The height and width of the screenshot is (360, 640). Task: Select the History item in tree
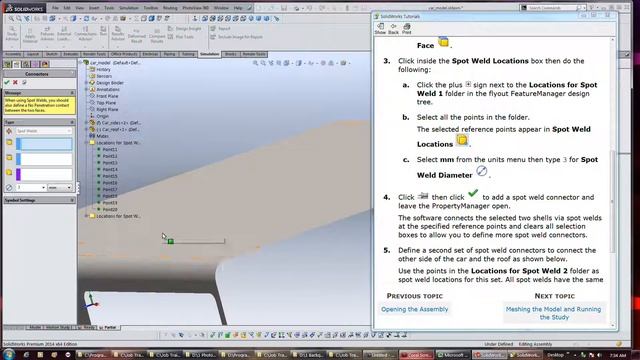point(100,70)
